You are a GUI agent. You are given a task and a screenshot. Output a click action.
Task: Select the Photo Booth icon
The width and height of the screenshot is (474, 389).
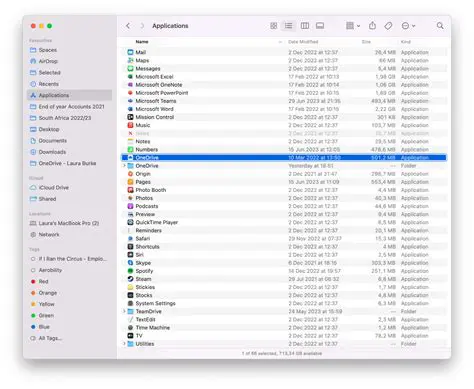[x=130, y=190]
